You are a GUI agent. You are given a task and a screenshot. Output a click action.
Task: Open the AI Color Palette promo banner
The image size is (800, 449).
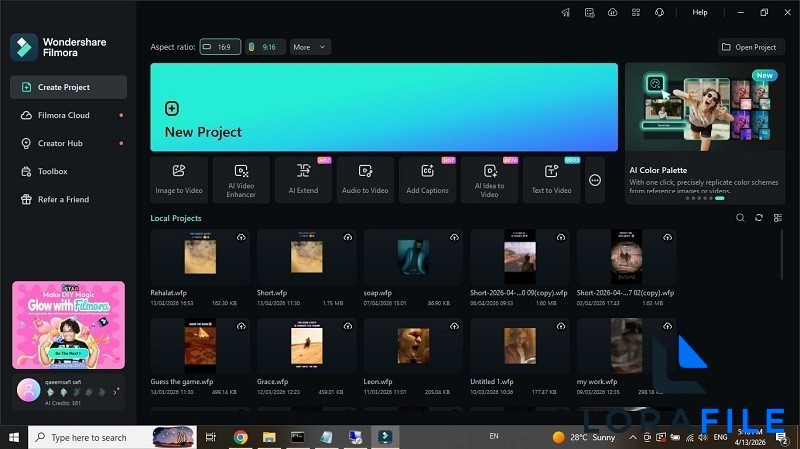tap(705, 134)
